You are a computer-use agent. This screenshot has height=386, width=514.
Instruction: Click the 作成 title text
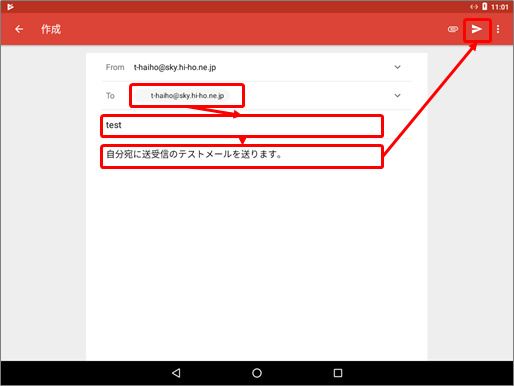pos(51,29)
